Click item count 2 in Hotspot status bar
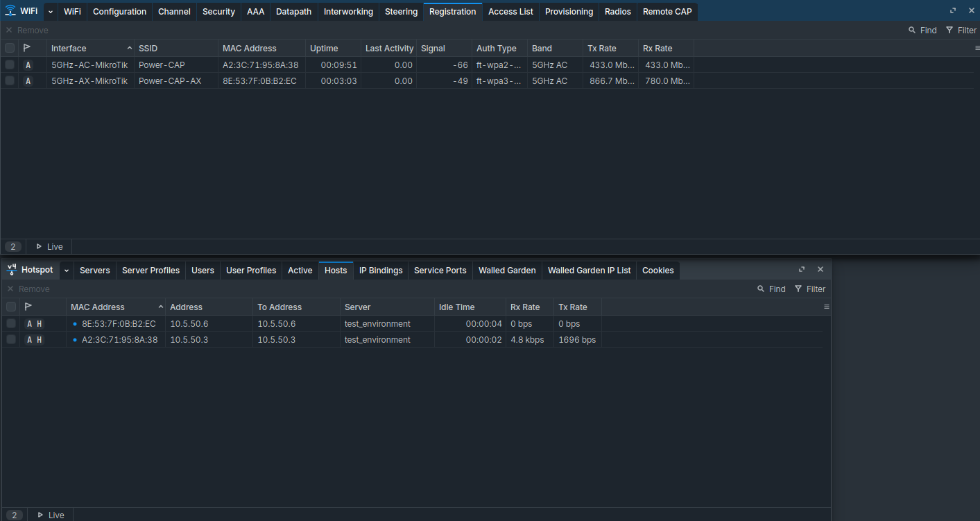 pyautogui.click(x=14, y=515)
